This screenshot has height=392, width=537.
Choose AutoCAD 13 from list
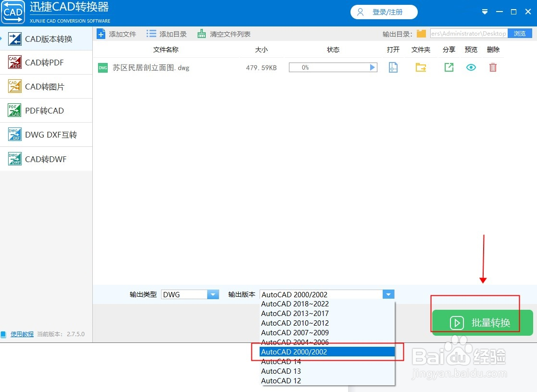327,371
